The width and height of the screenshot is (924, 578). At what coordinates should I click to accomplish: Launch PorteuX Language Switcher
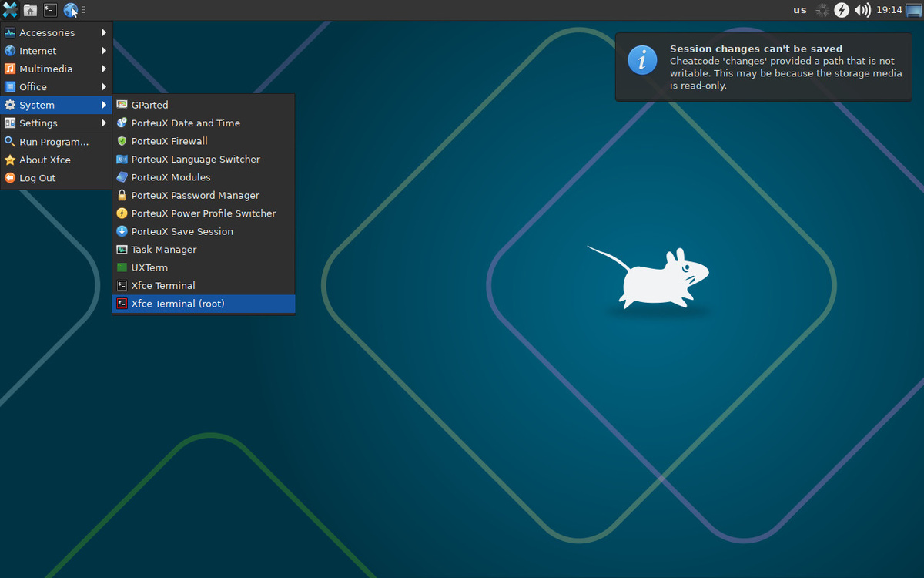203,160
